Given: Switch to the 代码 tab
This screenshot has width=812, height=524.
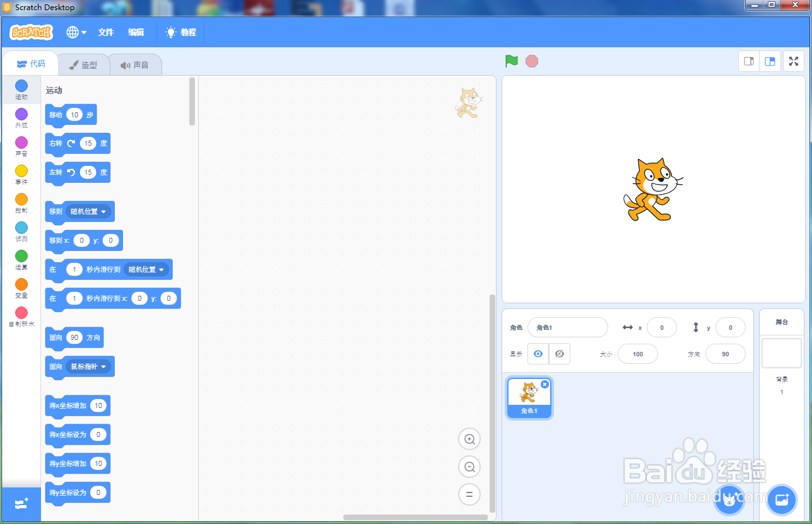Looking at the screenshot, I should pos(30,64).
